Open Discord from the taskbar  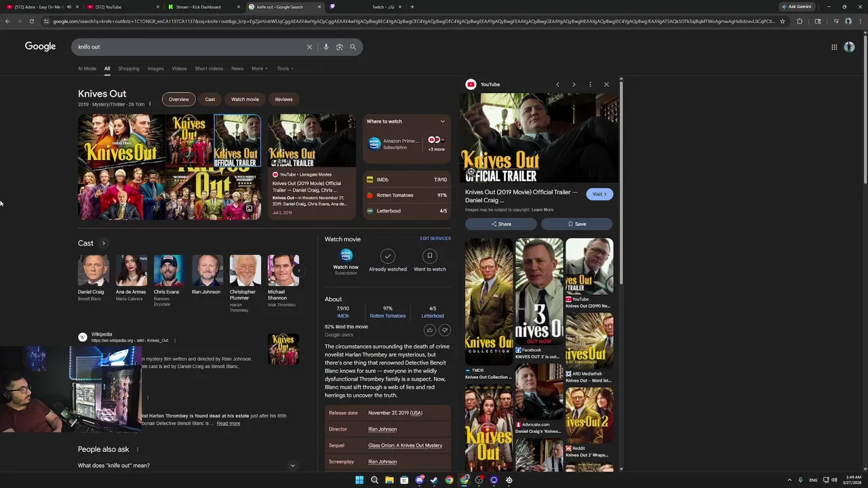tap(419, 480)
